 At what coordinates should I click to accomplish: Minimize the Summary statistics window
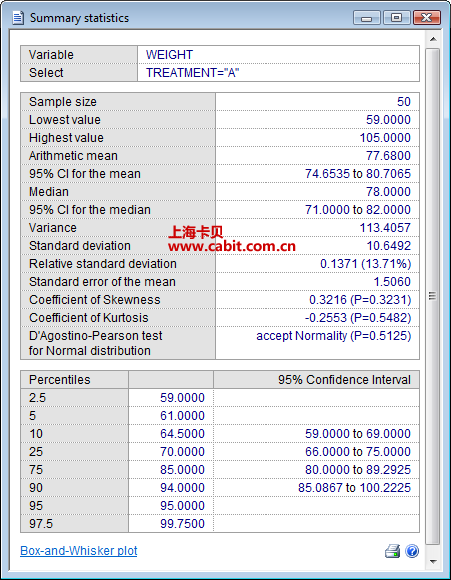[x=366, y=18]
